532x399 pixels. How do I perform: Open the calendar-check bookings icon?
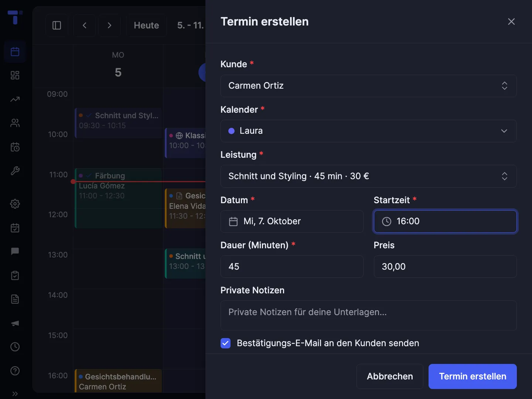15,228
